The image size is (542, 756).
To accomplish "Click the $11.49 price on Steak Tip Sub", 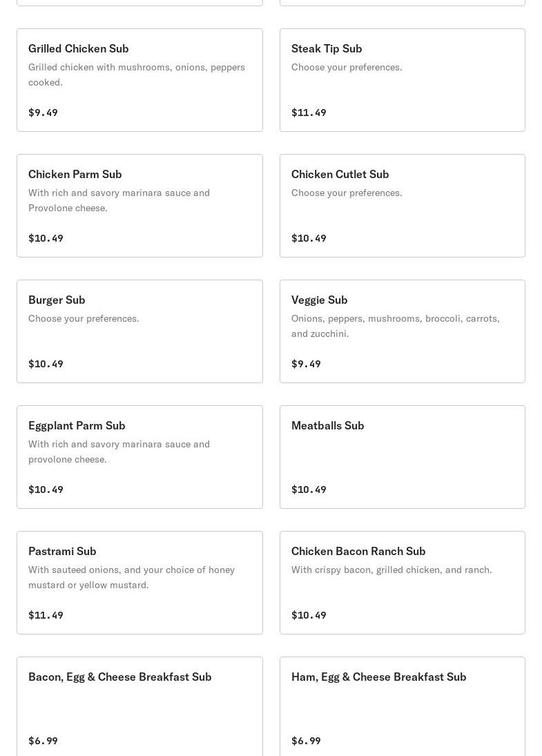I will click(309, 113).
